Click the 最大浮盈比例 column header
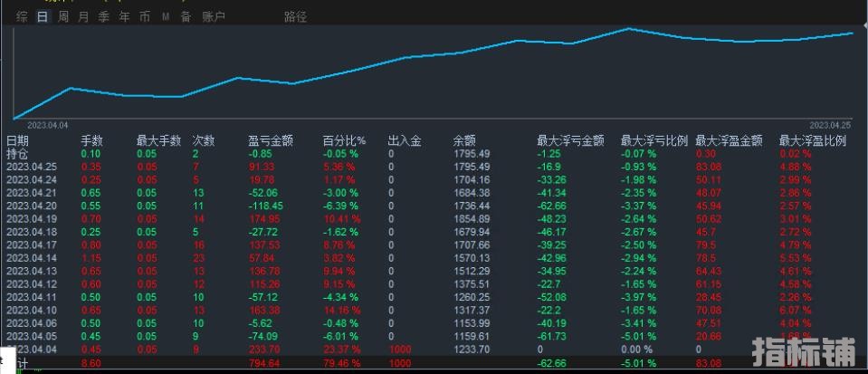868x374 pixels. (813, 140)
